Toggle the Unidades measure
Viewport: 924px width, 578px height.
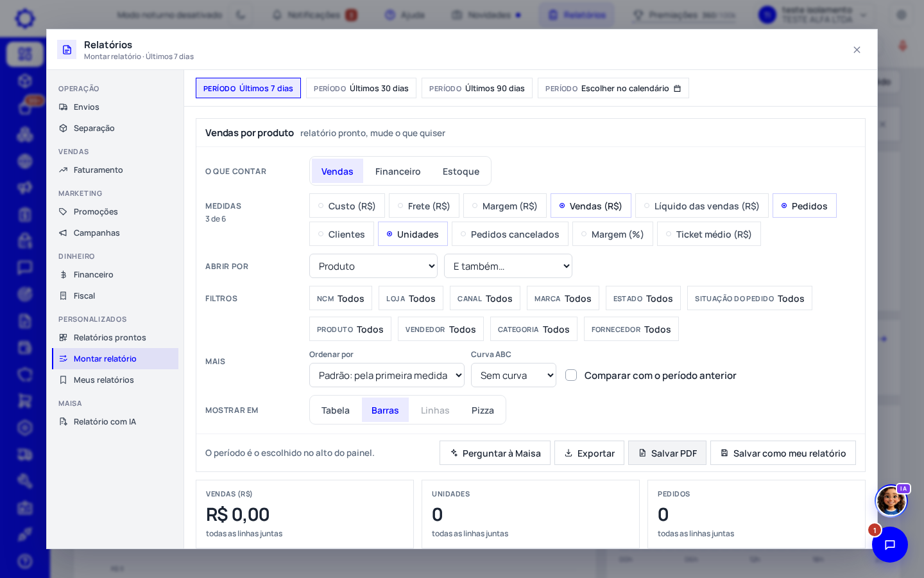(413, 234)
